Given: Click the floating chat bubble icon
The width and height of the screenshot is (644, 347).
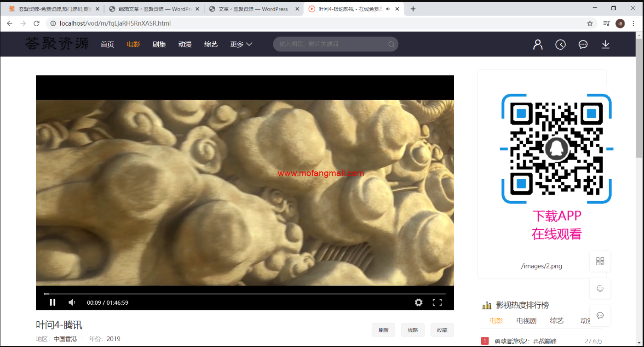Looking at the screenshot, I should point(600,315).
